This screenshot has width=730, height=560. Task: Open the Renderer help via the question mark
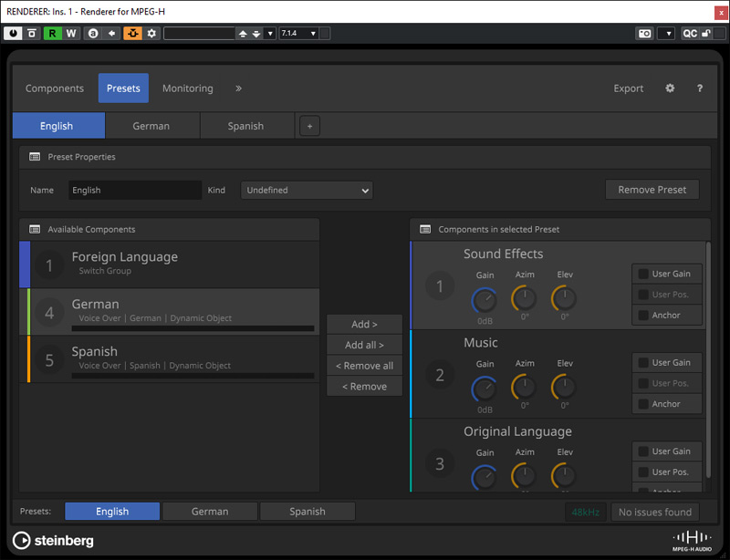coord(699,88)
